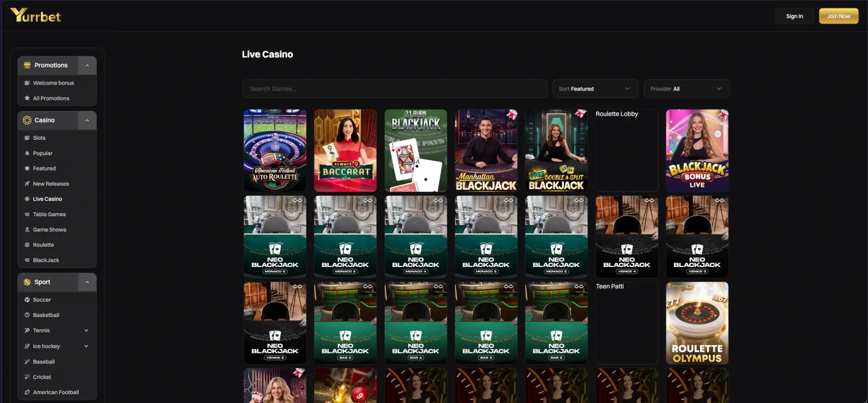Viewport: 868px width, 403px height.
Task: Collapse the Sport section
Action: pos(87,282)
